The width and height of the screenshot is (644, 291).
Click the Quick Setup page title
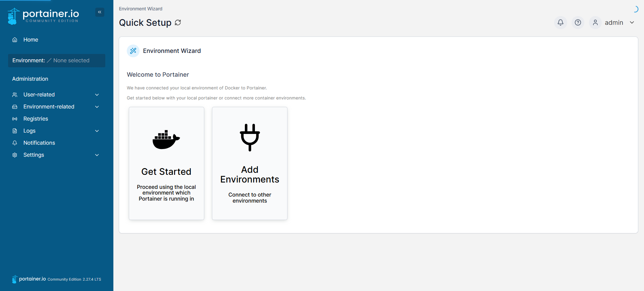pyautogui.click(x=145, y=22)
